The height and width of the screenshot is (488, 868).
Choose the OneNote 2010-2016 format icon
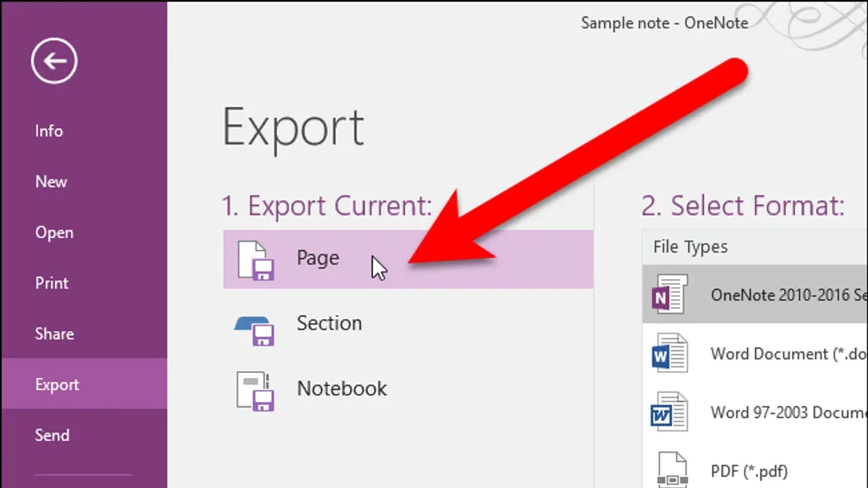[x=669, y=294]
